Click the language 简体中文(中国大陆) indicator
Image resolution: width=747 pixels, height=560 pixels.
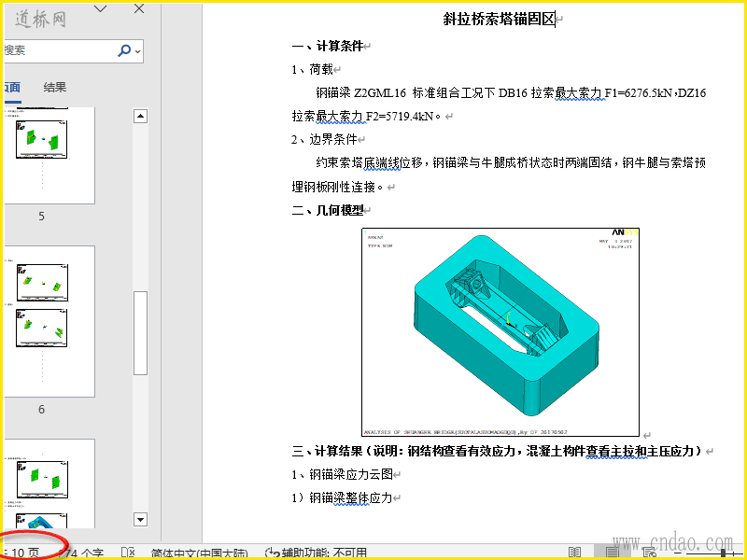point(200,553)
